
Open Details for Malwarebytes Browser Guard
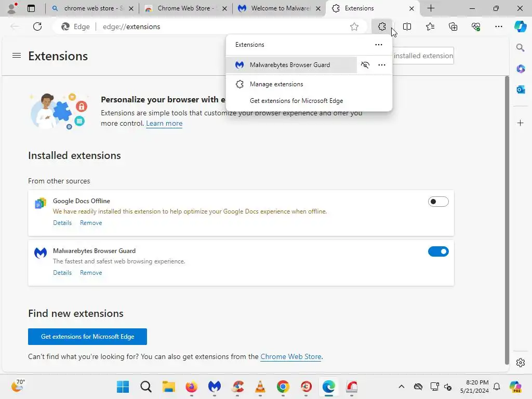[x=62, y=273]
